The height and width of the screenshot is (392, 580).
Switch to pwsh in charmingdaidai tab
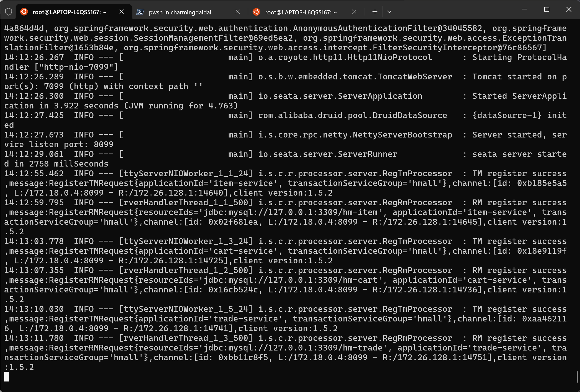click(x=180, y=12)
